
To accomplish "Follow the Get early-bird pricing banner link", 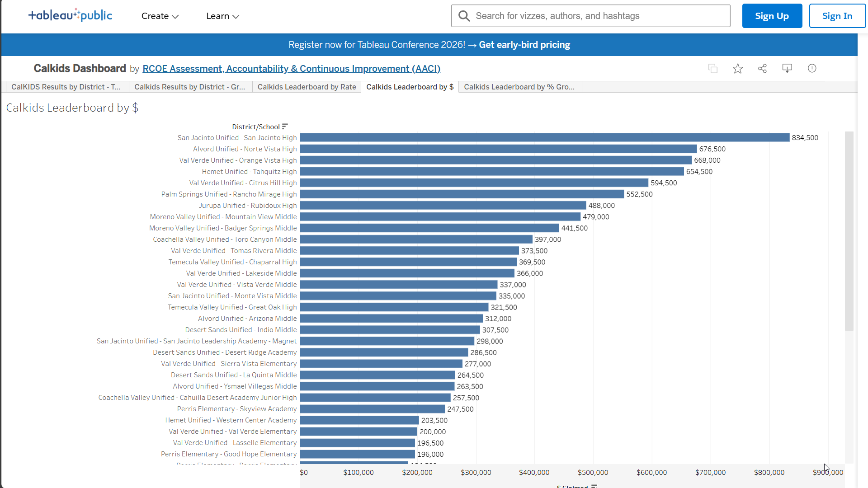I will click(x=524, y=45).
